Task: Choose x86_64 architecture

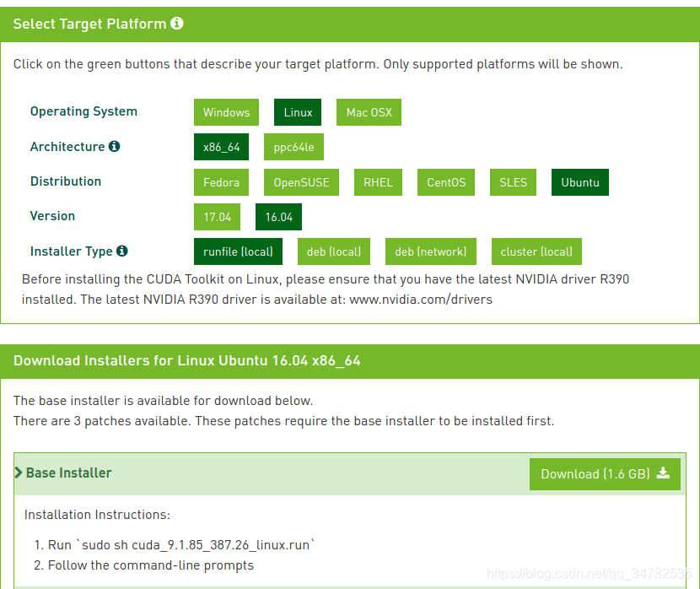Action: 222,147
